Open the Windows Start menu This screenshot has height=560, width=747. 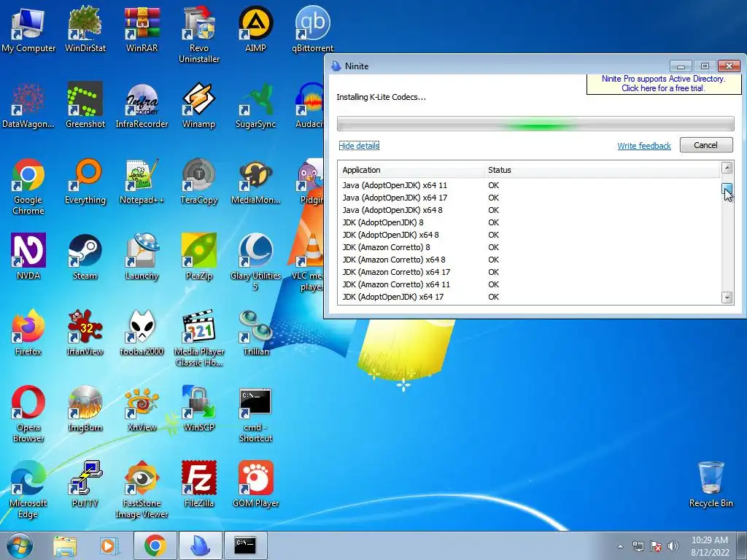(x=18, y=545)
